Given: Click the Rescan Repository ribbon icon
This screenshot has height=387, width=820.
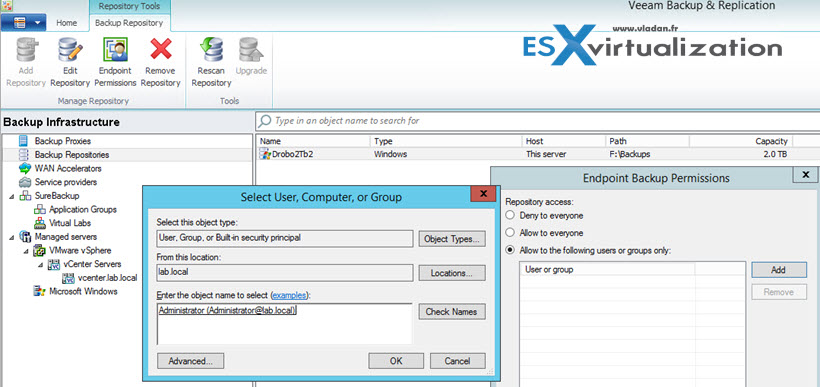Looking at the screenshot, I should pyautogui.click(x=211, y=51).
